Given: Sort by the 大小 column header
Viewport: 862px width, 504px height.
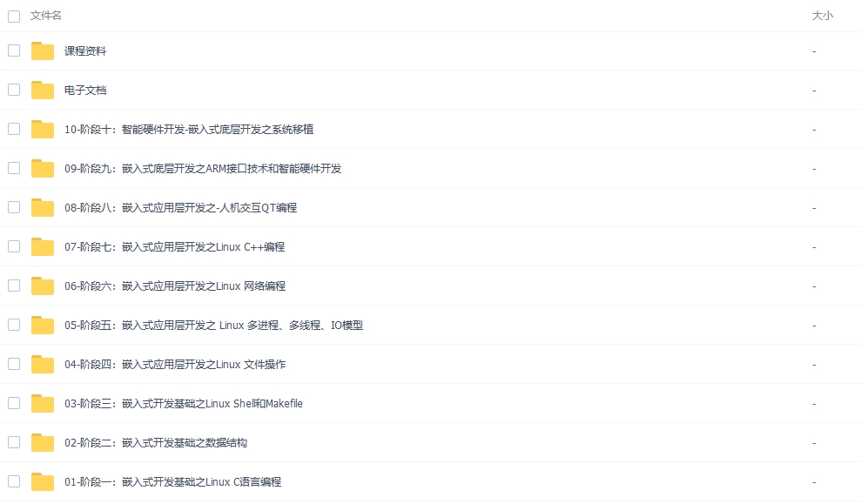Looking at the screenshot, I should pyautogui.click(x=822, y=16).
